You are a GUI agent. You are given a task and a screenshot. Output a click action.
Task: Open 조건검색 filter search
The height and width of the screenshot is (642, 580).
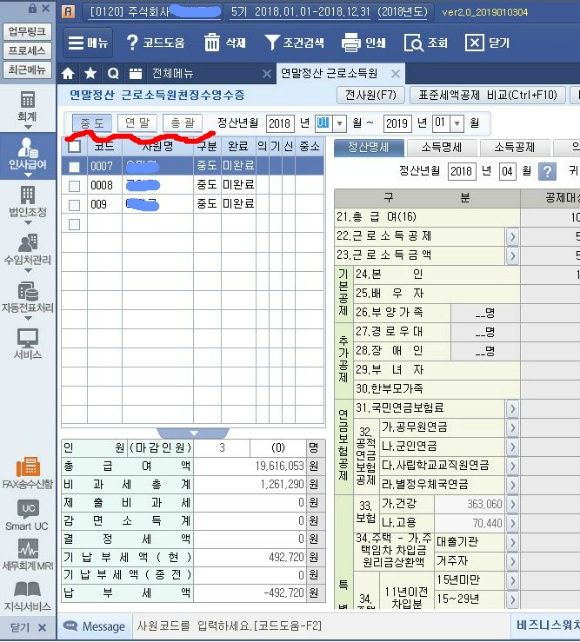click(294, 43)
